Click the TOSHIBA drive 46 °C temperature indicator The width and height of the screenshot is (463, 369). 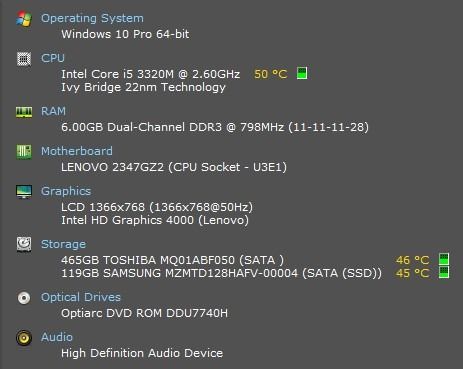click(x=444, y=259)
